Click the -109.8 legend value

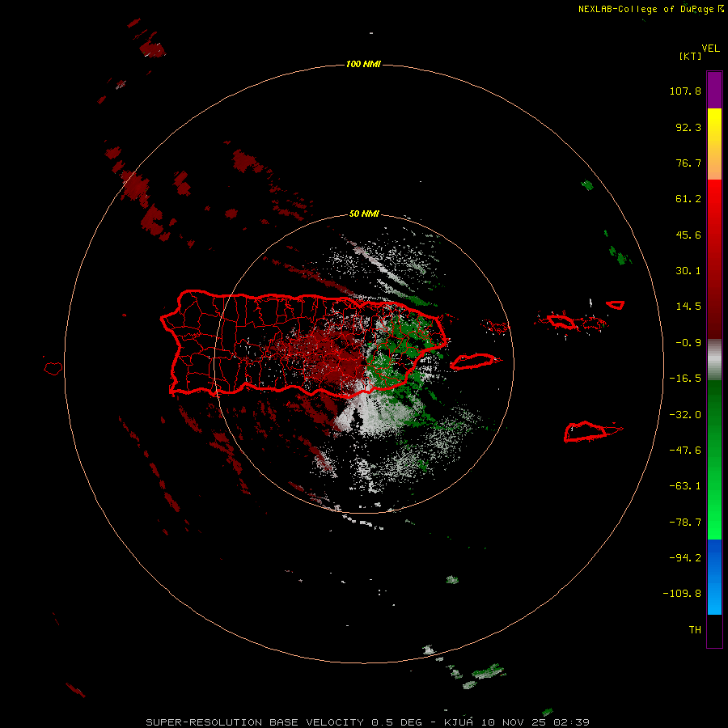pos(682,594)
